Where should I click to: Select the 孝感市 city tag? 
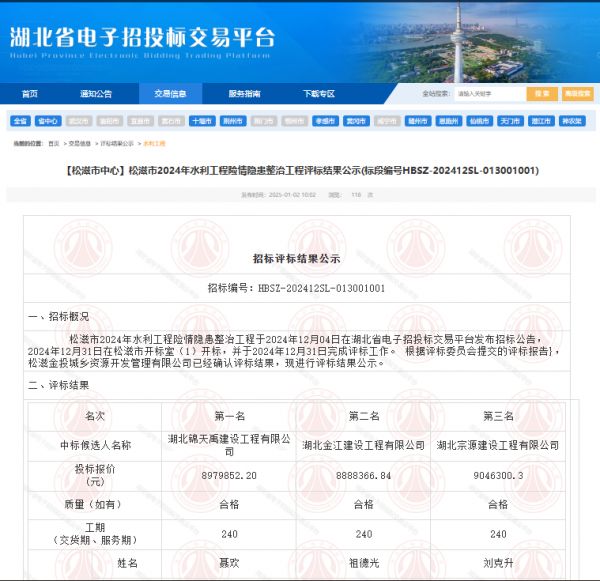325,120
